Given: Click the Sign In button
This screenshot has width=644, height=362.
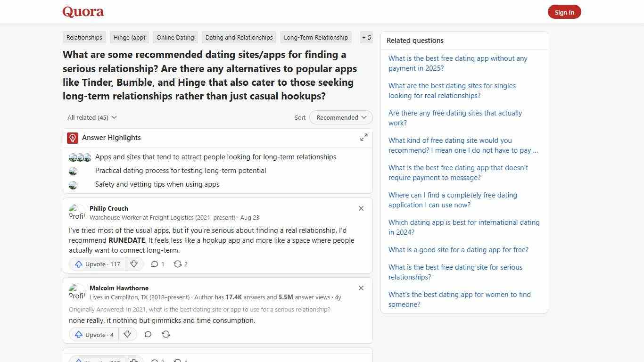Looking at the screenshot, I should tap(564, 12).
